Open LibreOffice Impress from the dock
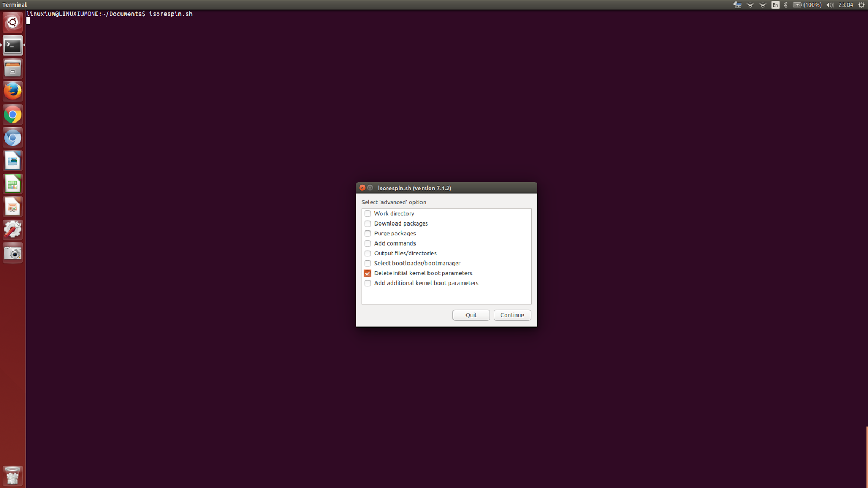The width and height of the screenshot is (868, 488). click(x=12, y=207)
